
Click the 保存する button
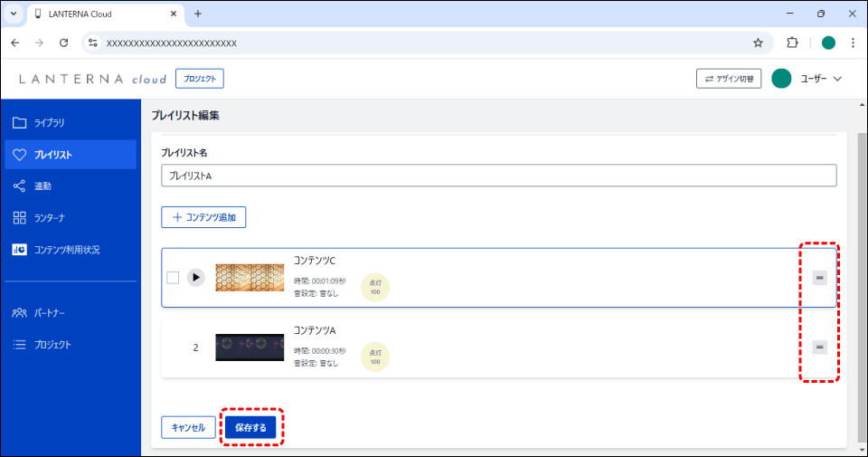point(250,428)
